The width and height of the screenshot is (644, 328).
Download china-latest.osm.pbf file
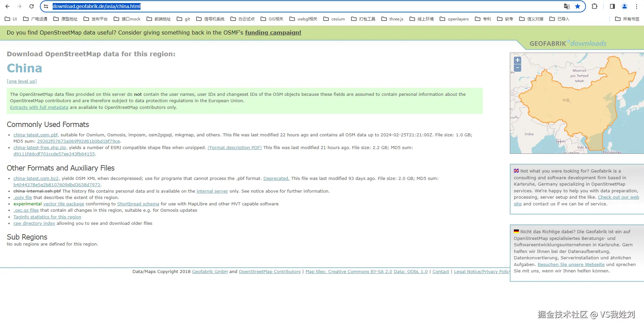(36, 135)
